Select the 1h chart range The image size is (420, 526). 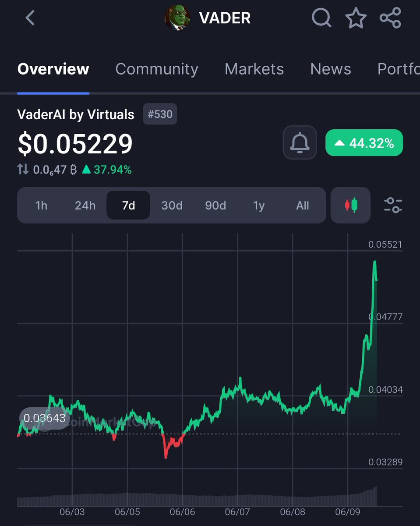tap(41, 205)
